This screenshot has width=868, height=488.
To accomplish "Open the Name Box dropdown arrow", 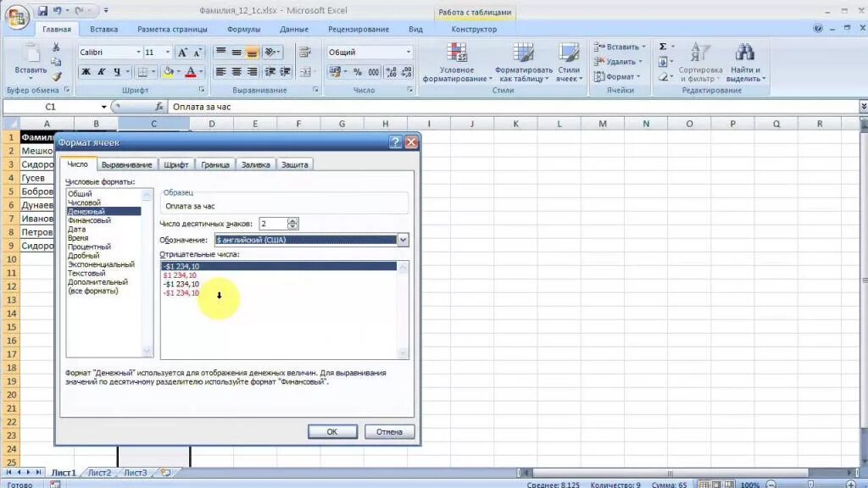I will click(x=103, y=107).
